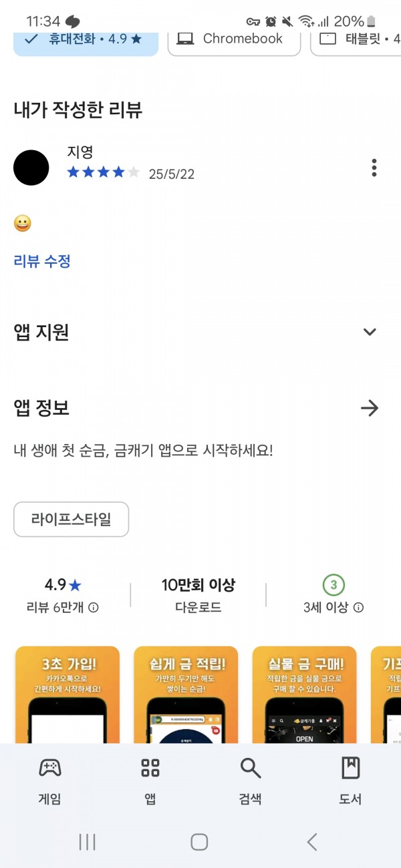
Task: Tap the info icon beside 3세 이상
Action: (359, 608)
